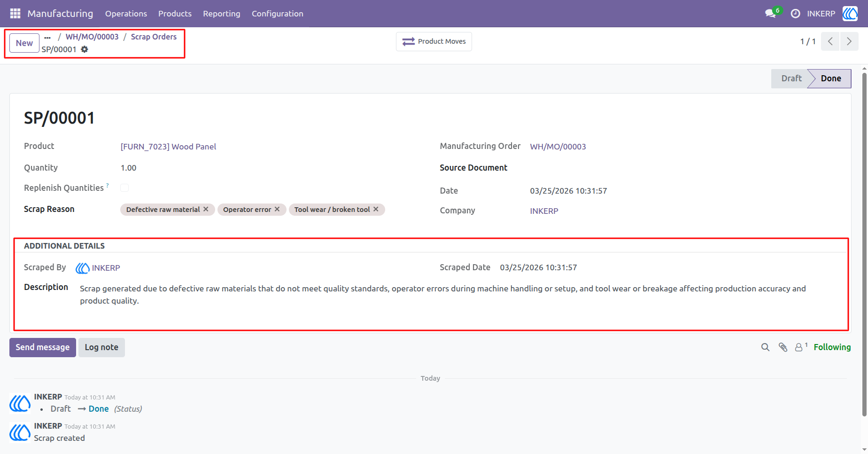
Task: Go to previous record arrow
Action: tap(830, 41)
